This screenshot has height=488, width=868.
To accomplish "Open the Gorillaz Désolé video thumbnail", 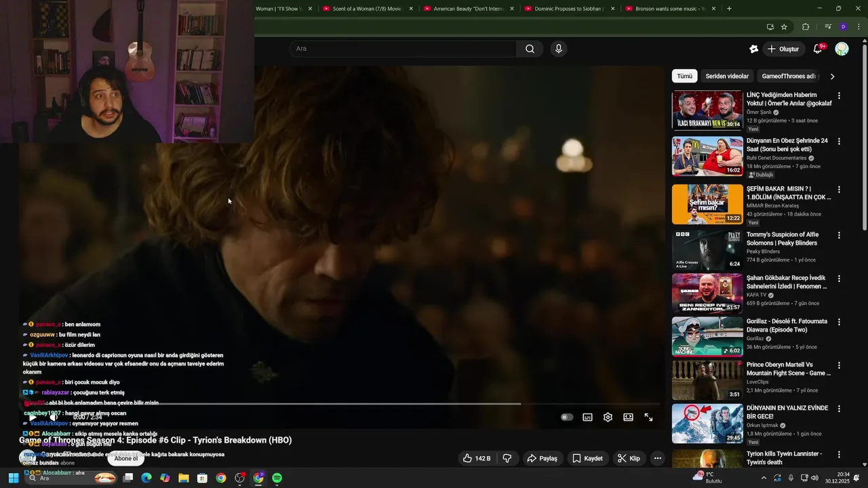I will click(x=707, y=337).
